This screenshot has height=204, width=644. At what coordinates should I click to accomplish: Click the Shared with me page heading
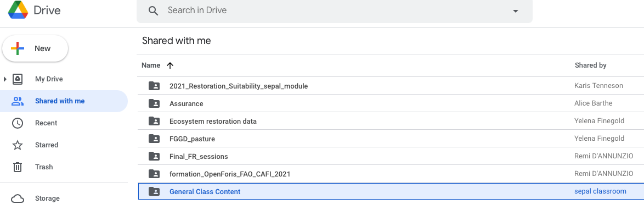pyautogui.click(x=176, y=41)
